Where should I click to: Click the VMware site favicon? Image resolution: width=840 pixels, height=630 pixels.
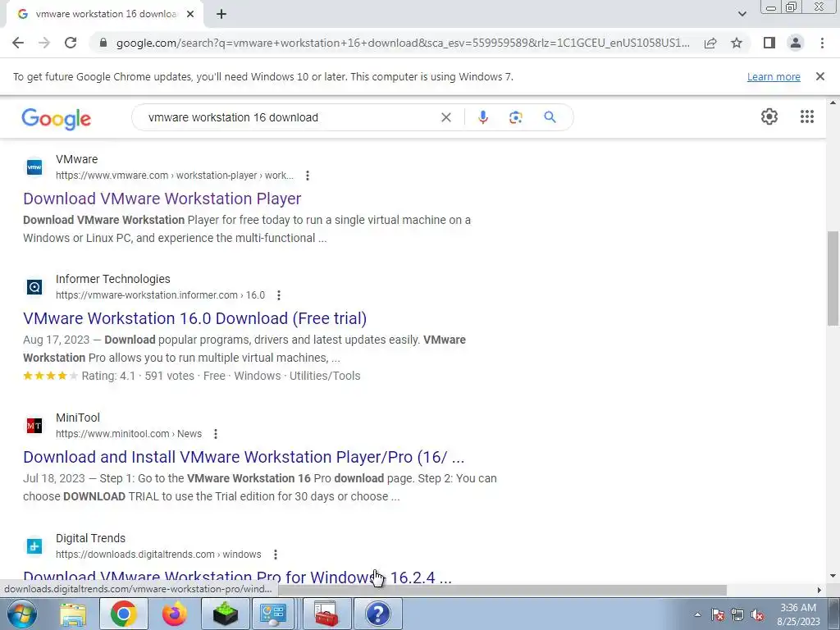click(x=34, y=167)
